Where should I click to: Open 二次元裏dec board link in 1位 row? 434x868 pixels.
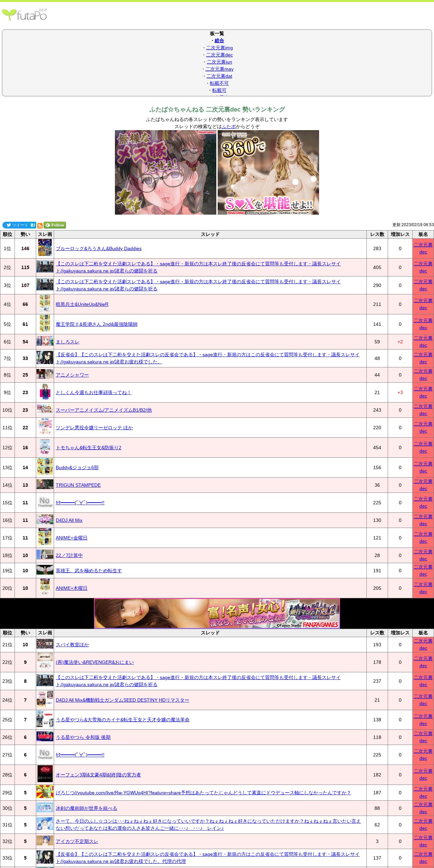coord(423,248)
